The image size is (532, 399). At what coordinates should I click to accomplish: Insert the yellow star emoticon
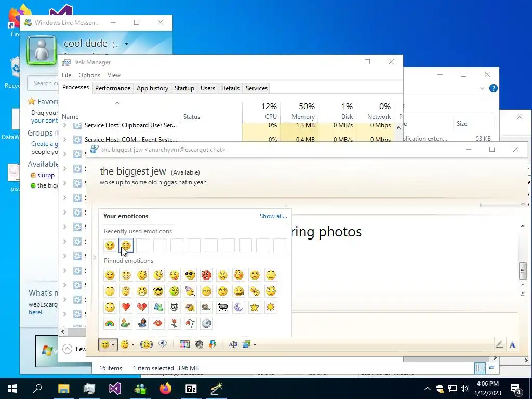[255, 307]
